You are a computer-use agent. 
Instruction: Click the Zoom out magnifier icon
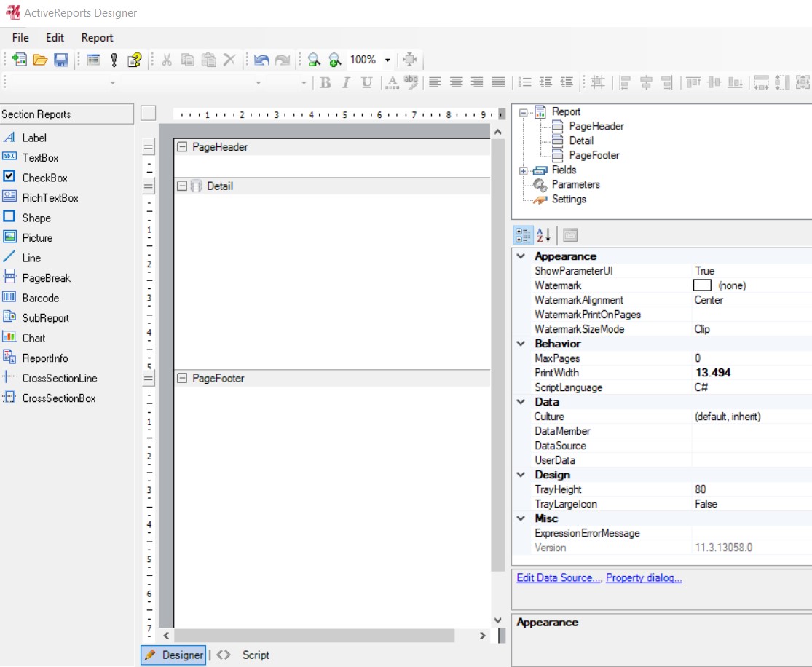coord(314,60)
